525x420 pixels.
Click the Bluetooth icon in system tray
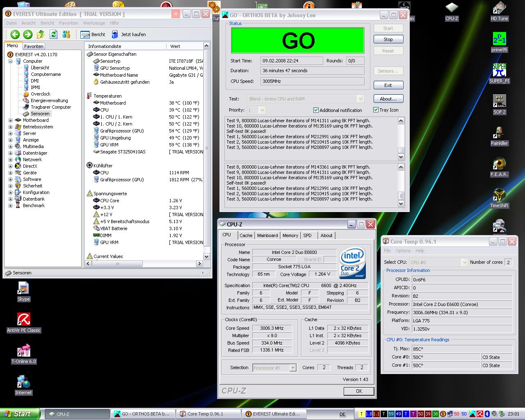[x=488, y=414]
